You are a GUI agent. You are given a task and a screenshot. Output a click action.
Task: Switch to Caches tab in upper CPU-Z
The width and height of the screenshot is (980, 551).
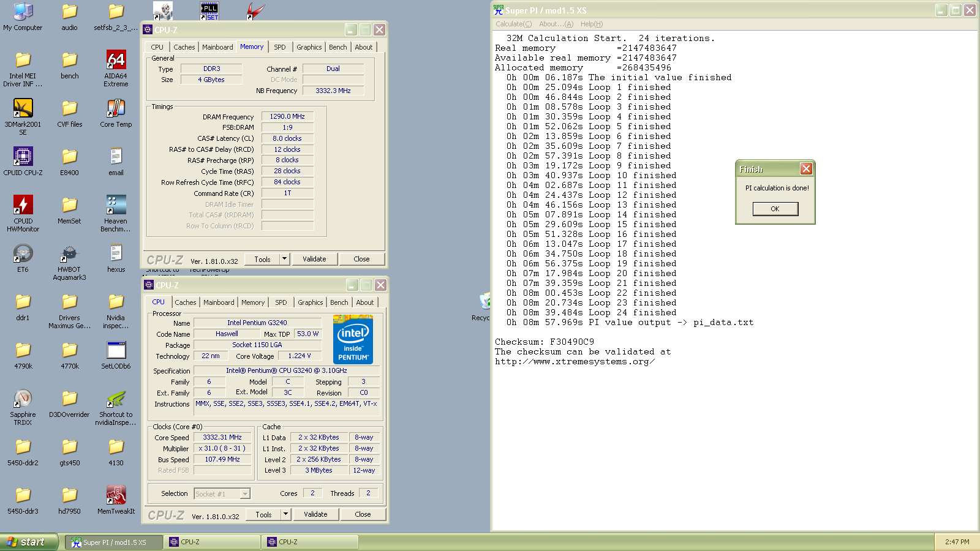[x=184, y=47]
